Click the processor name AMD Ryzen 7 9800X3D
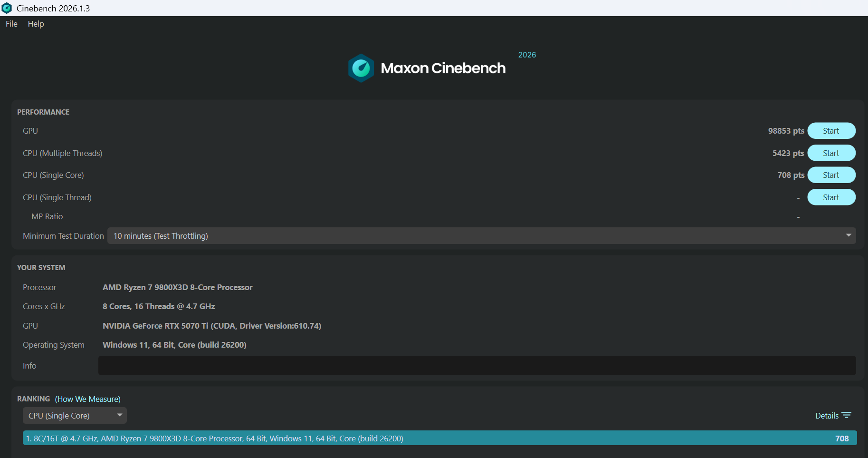 [x=178, y=287]
